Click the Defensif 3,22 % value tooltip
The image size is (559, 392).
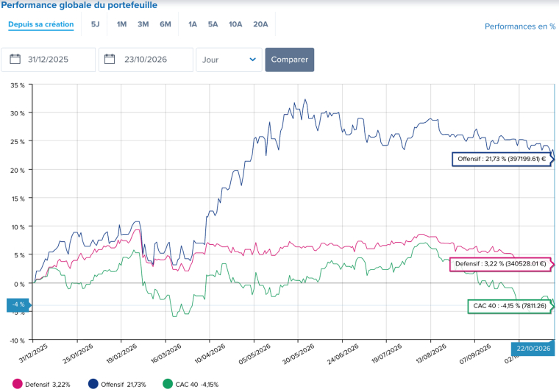pos(501,264)
